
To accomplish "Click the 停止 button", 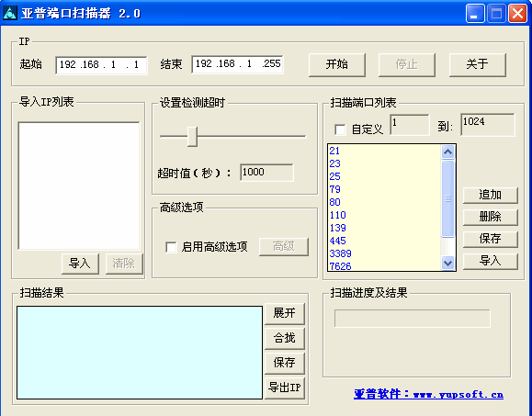I will click(406, 64).
